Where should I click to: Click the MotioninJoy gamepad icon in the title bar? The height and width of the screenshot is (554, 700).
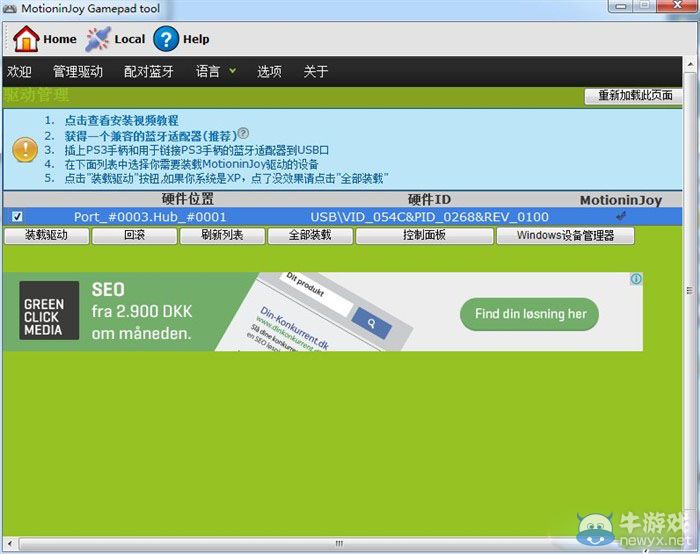[x=9, y=8]
